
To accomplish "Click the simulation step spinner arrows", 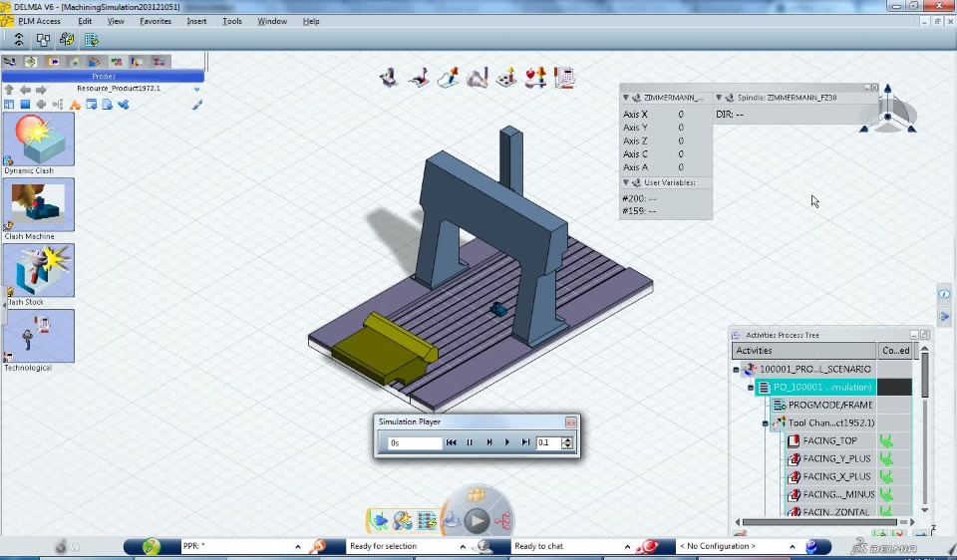I will click(x=568, y=442).
